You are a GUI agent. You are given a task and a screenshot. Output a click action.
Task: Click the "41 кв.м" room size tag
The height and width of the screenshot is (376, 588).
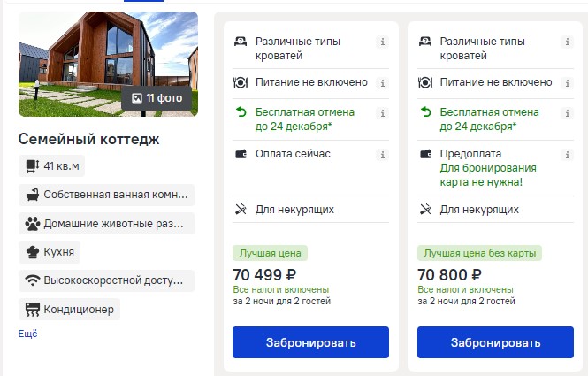coord(51,165)
